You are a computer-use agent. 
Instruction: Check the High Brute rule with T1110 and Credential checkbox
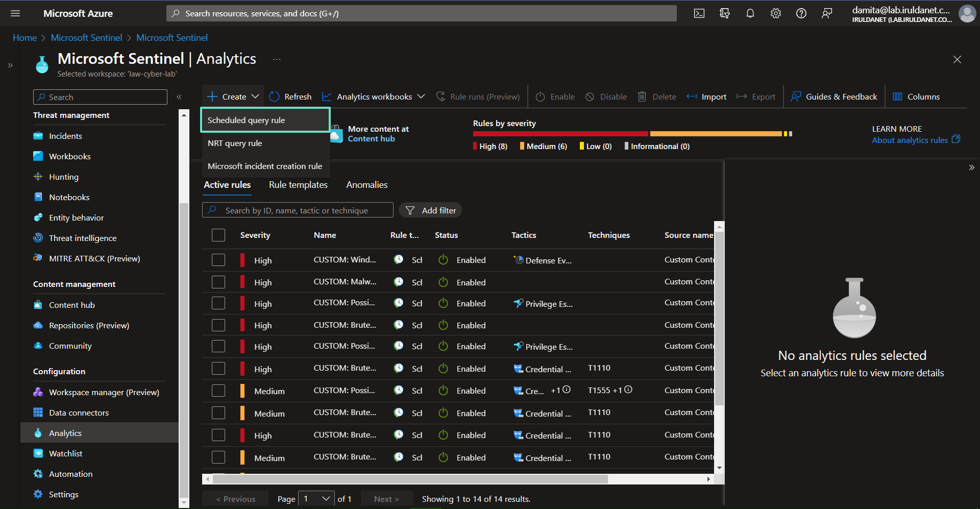(x=218, y=369)
